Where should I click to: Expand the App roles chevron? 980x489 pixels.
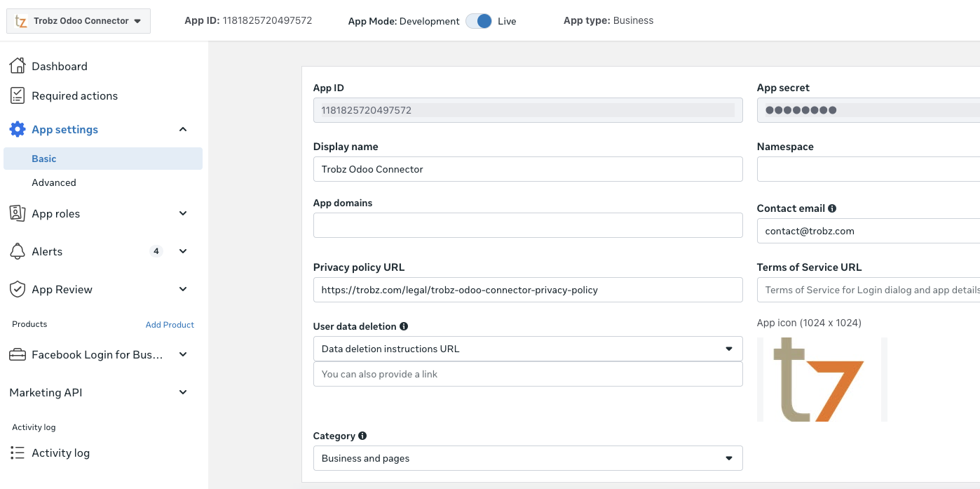click(183, 213)
